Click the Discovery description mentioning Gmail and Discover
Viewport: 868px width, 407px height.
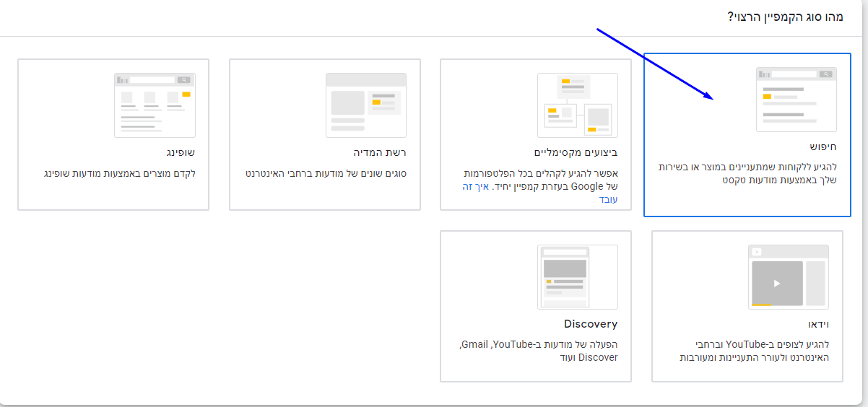point(538,351)
